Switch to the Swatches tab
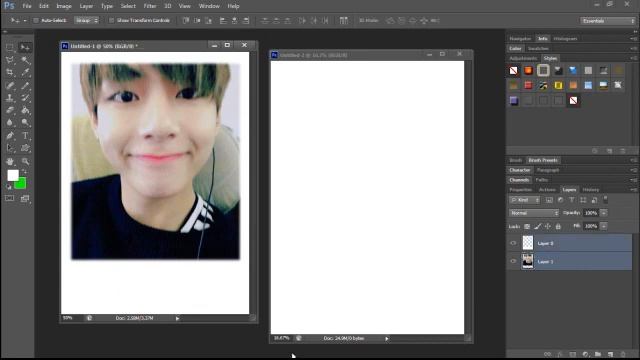Screen dimensions: 640x360 pos(538,49)
